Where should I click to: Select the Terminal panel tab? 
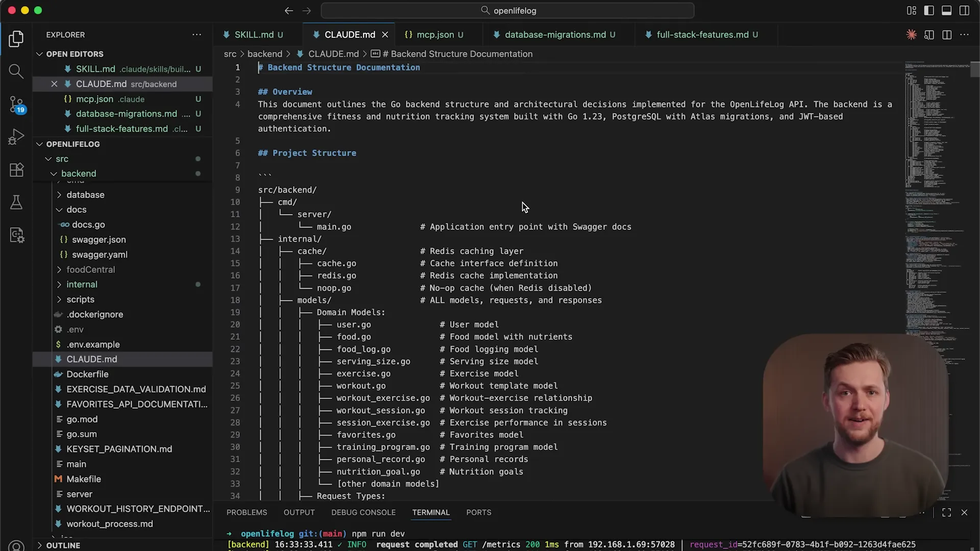[x=431, y=512]
